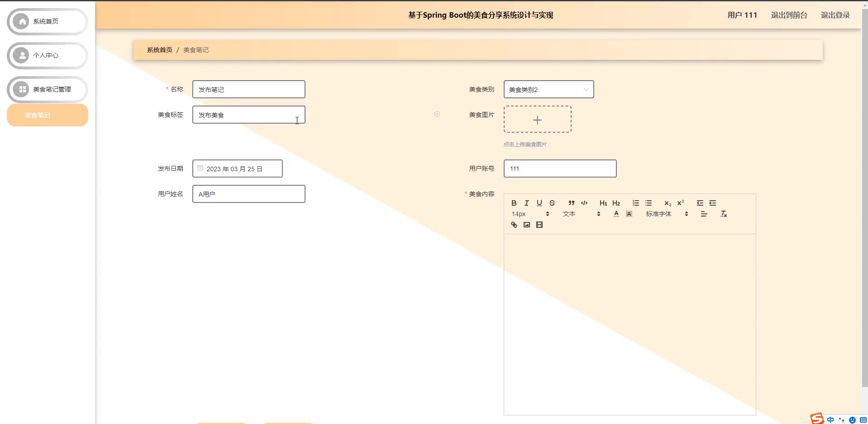Click the 个人中心 user icon in sidebar
This screenshot has width=868, height=424.
21,55
